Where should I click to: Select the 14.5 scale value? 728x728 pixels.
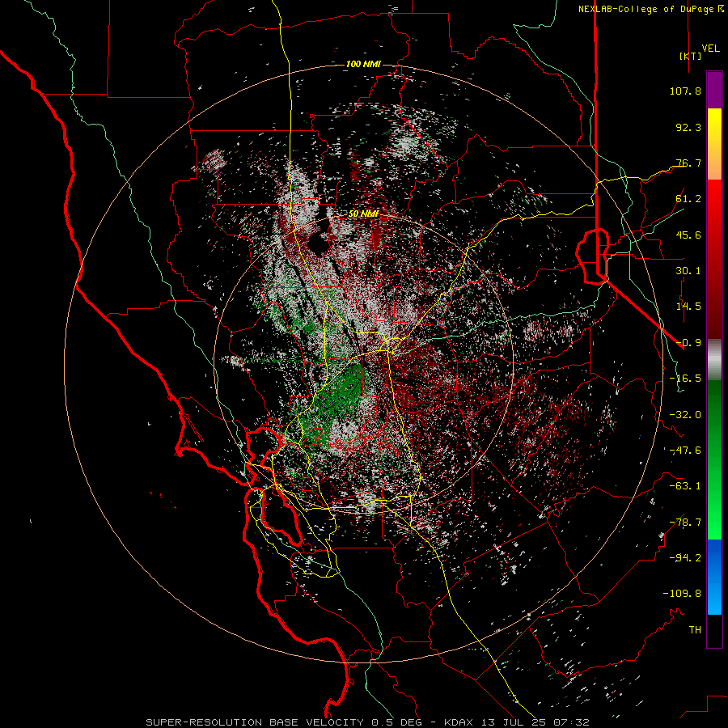(688, 307)
